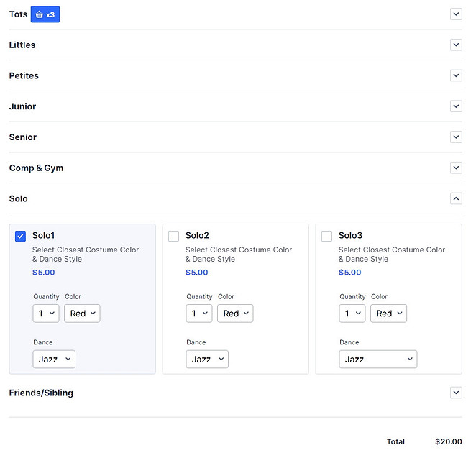The height and width of the screenshot is (453, 476).
Task: Collapse the Solo section chevron
Action: click(456, 198)
